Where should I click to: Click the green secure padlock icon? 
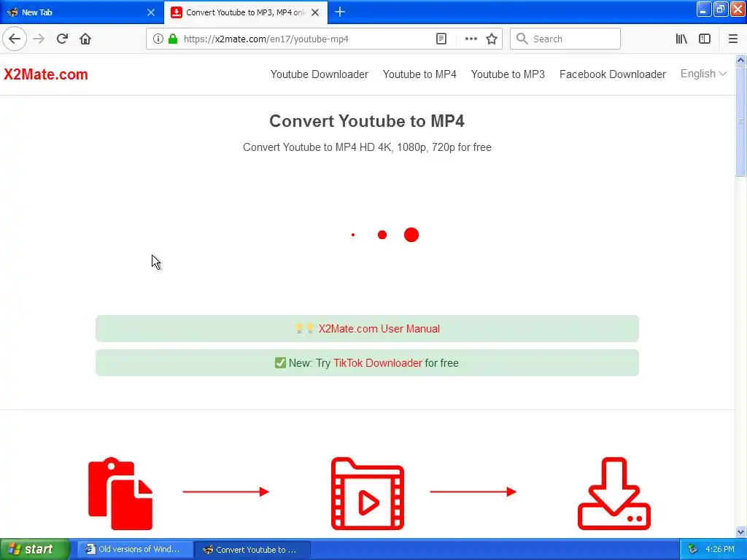coord(173,39)
